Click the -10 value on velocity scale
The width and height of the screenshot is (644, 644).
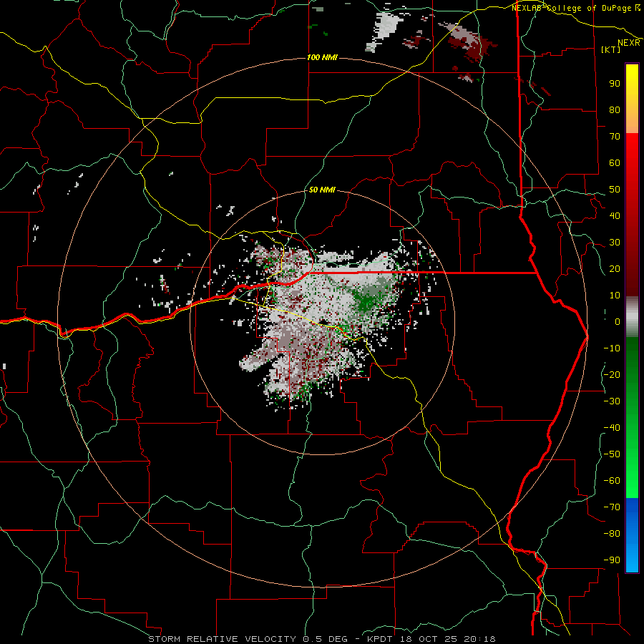(612, 348)
